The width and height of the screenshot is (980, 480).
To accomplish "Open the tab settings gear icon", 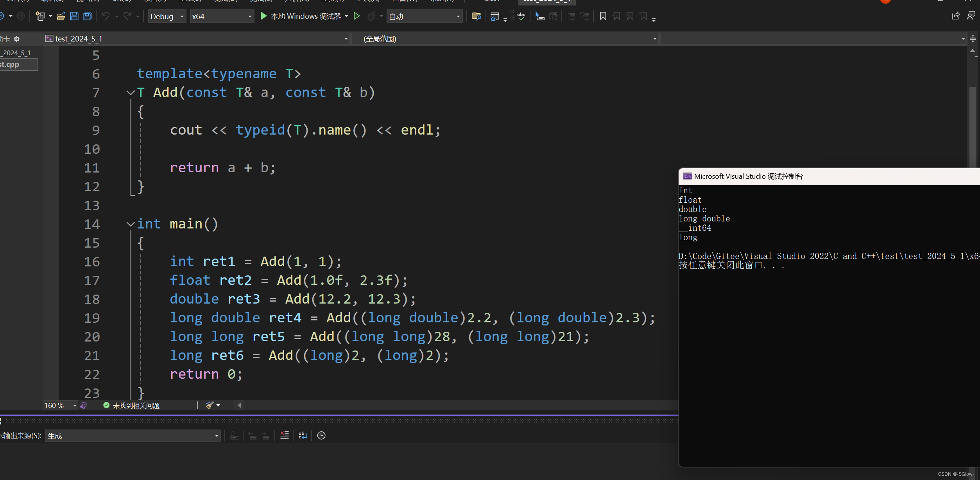I will (x=16, y=39).
